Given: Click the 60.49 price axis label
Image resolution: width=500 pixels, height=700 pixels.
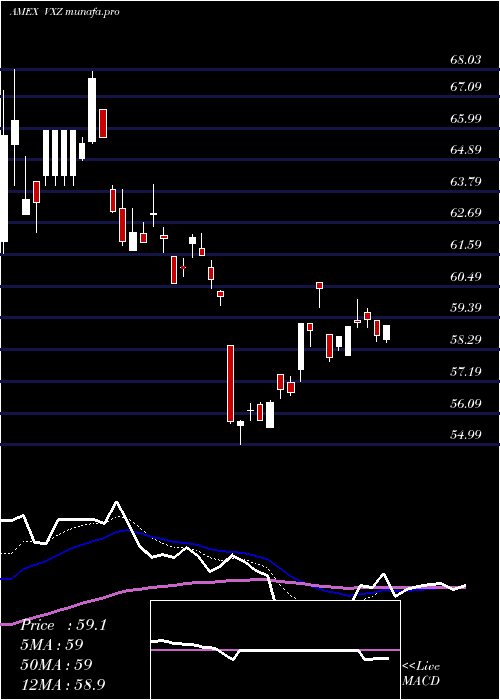Looking at the screenshot, I should coord(466,276).
